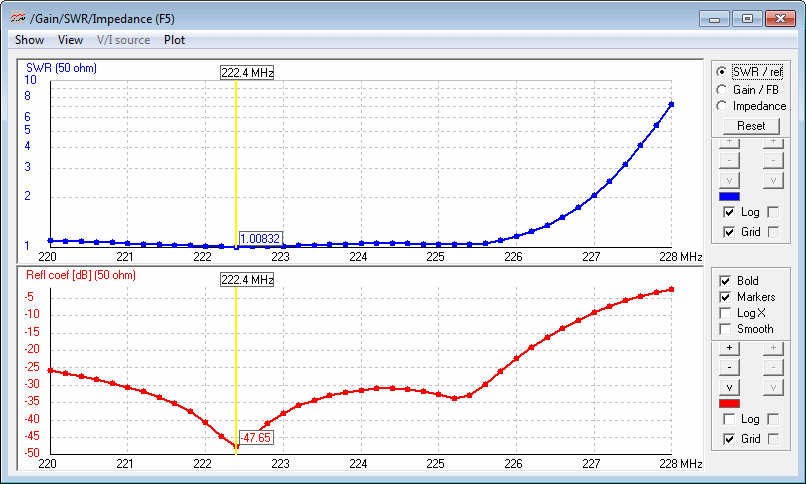The image size is (806, 484).
Task: Click the Reset button
Action: coord(751,126)
